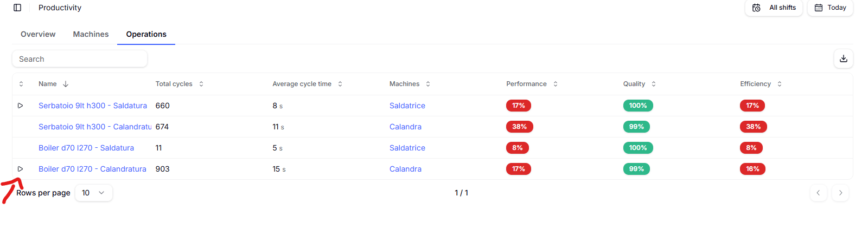Image resolution: width=868 pixels, height=229 pixels.
Task: Open the Calandra machine link in second row
Action: (405, 127)
